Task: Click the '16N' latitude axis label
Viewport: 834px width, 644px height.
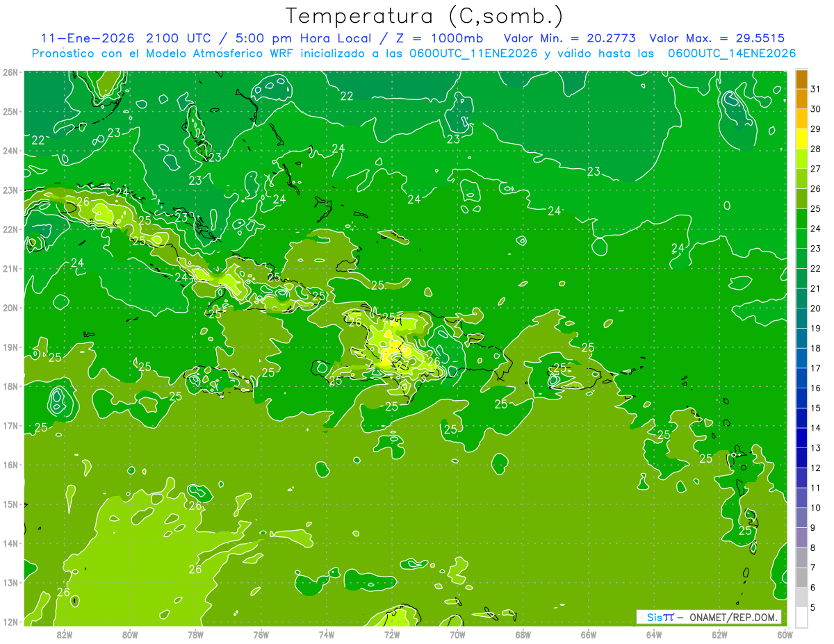Action: tap(10, 465)
